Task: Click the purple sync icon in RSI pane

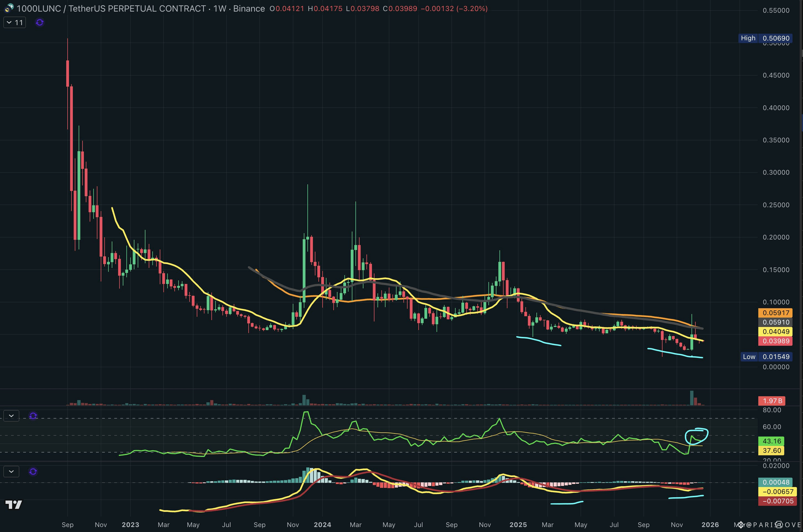Action: point(33,416)
